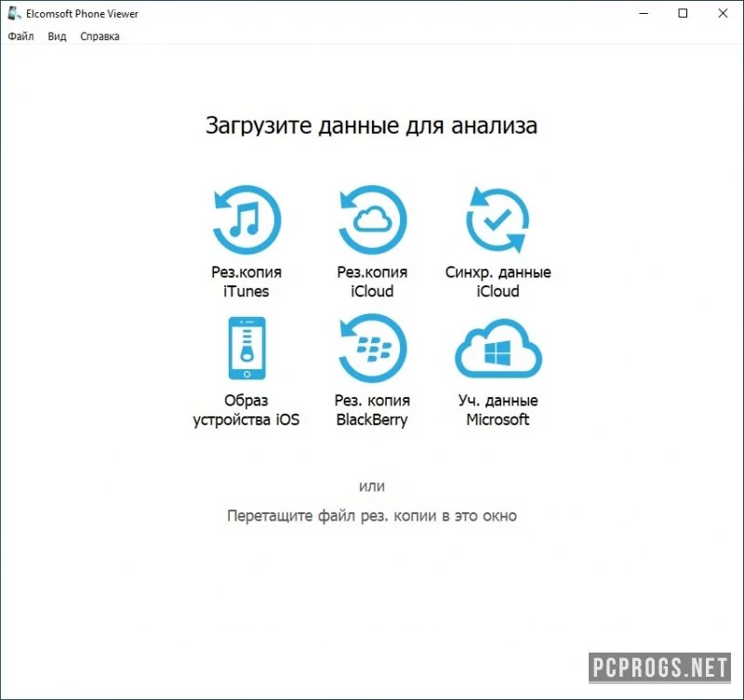The width and height of the screenshot is (744, 700).
Task: Open the iOS device image phone icon
Action: point(246,348)
